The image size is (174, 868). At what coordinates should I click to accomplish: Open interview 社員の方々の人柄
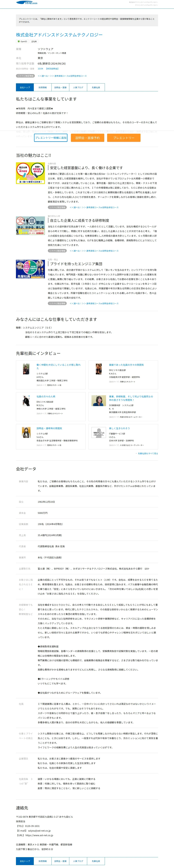pos(46,396)
